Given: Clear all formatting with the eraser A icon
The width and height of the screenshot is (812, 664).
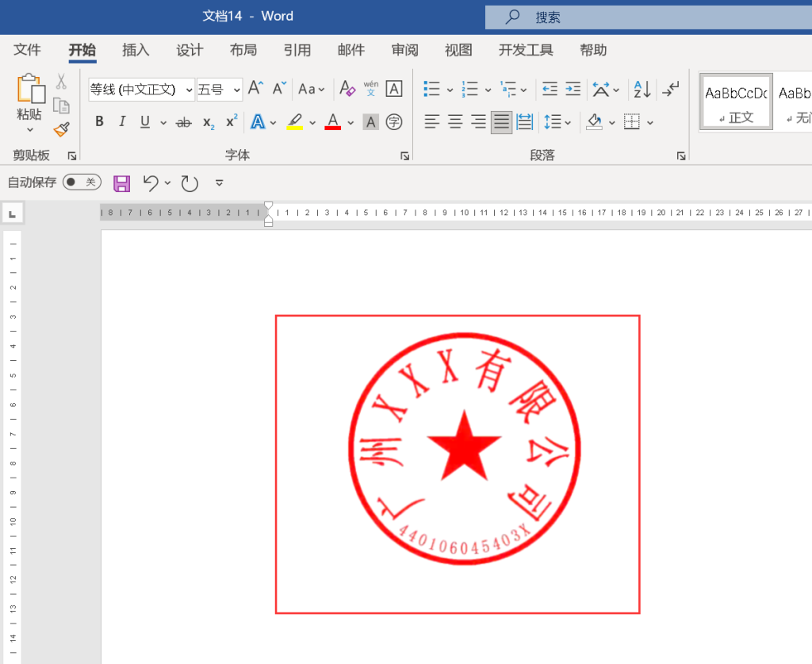Looking at the screenshot, I should pos(347,88).
